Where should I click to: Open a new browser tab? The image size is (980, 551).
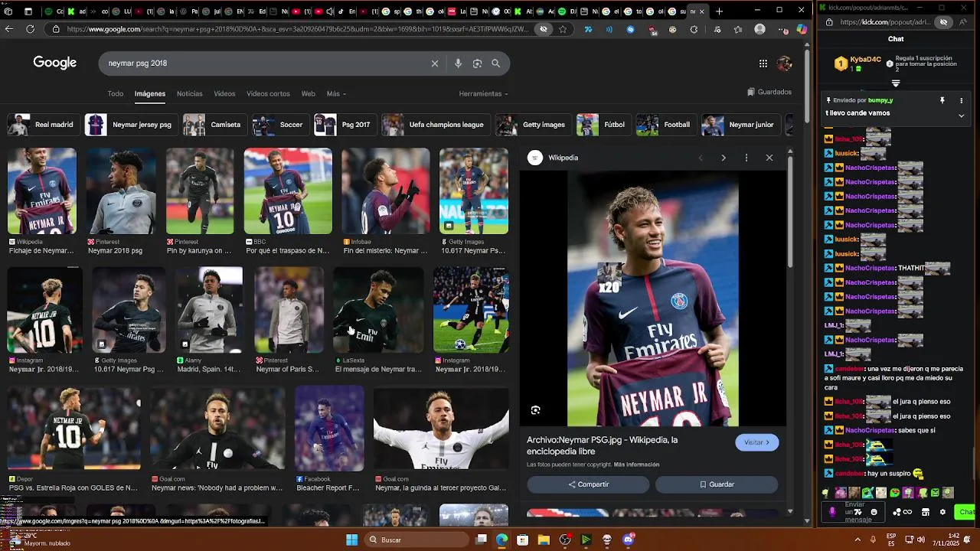[x=719, y=11]
